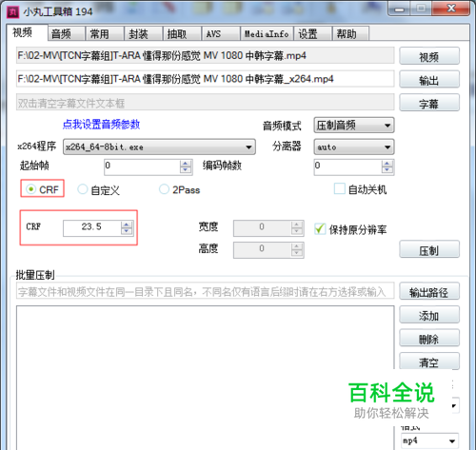Open the 帮助 tab
This screenshot has height=450, width=476.
pyautogui.click(x=350, y=33)
